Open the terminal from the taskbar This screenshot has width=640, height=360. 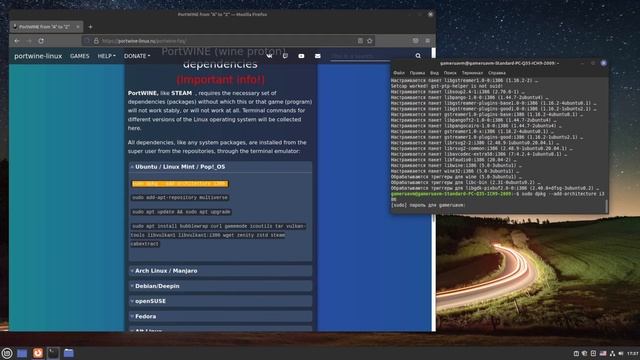click(x=53, y=353)
